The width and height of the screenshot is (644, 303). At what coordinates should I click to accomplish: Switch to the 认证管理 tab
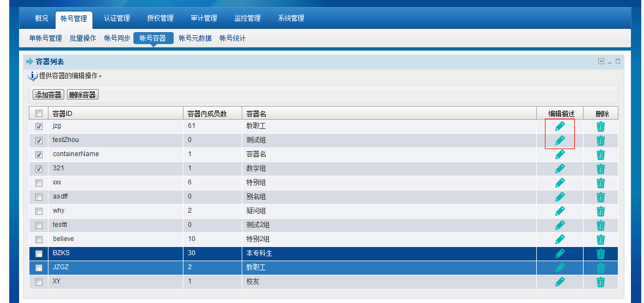[117, 18]
